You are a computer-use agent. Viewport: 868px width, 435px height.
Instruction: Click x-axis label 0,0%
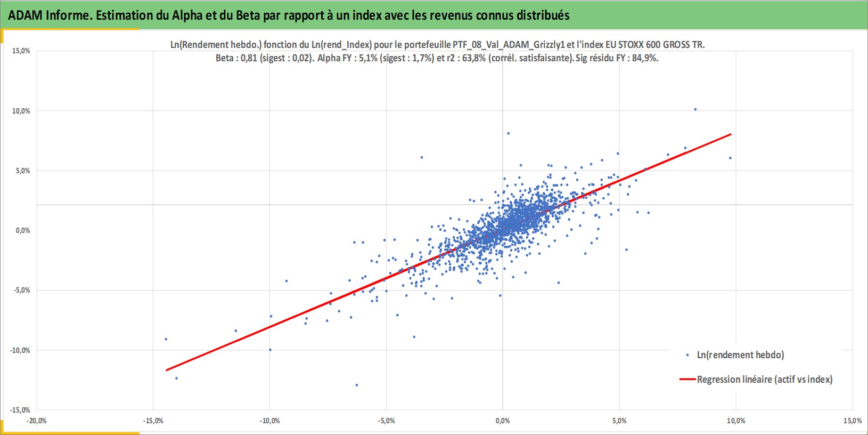pos(503,421)
